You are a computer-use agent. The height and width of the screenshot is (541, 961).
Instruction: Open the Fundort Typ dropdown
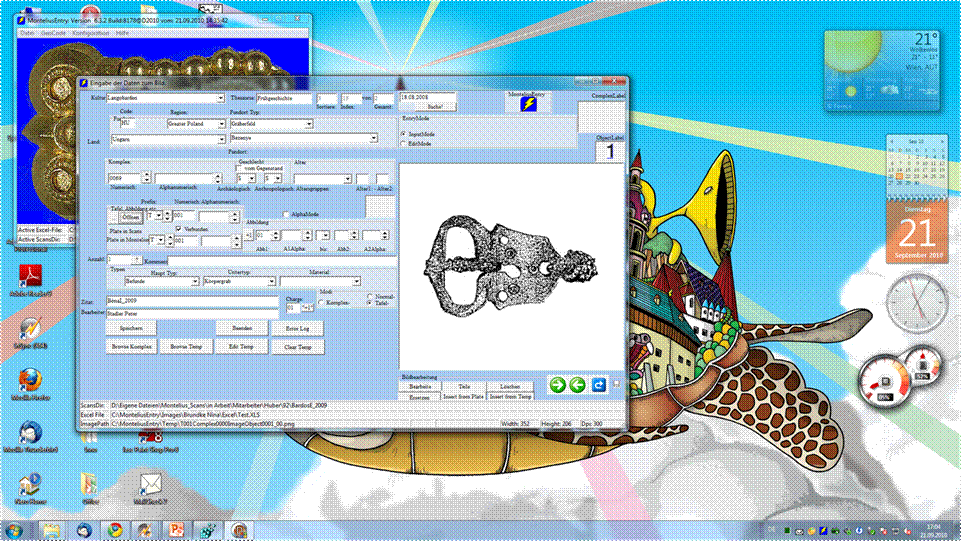(x=309, y=124)
